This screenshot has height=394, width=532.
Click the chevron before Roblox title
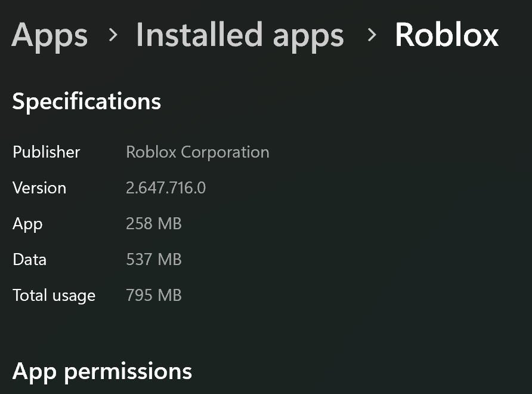coord(372,35)
